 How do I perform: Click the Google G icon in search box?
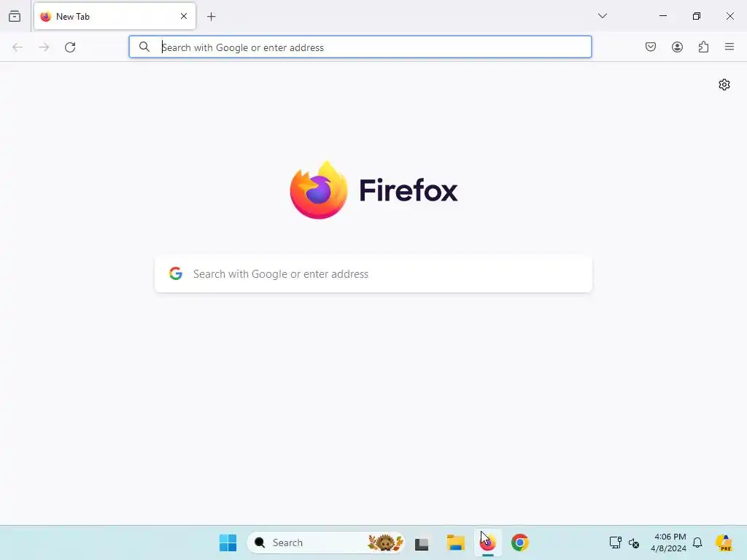[x=176, y=273]
